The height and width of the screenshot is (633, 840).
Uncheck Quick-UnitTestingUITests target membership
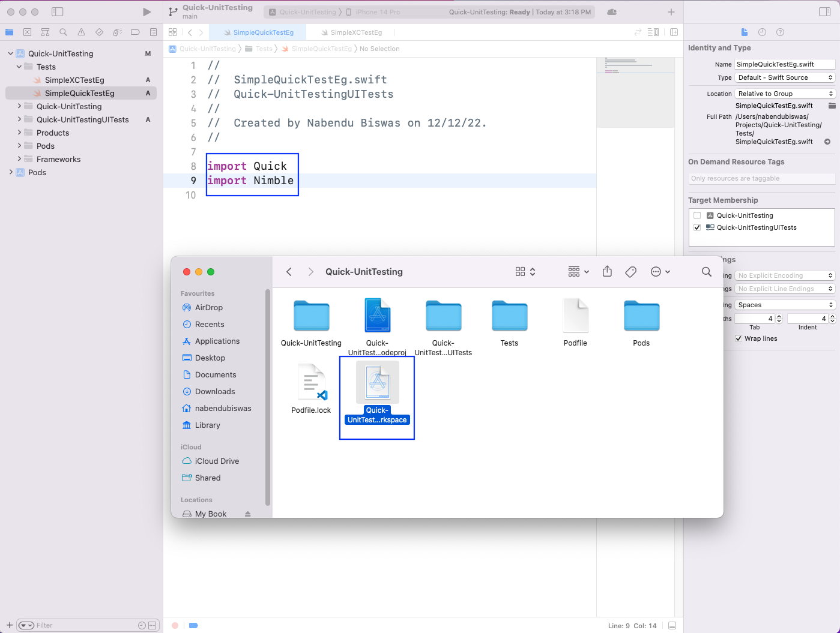[697, 227]
